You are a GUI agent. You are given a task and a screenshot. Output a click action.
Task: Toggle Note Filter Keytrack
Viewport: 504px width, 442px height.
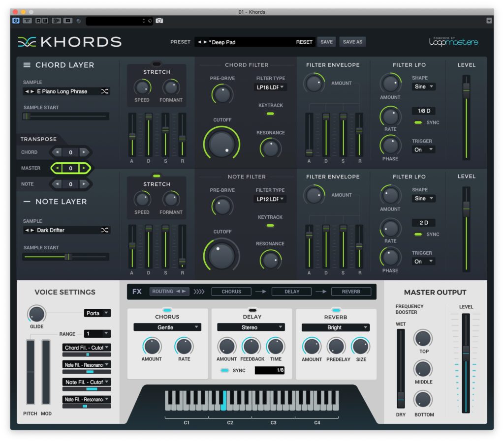tap(270, 225)
